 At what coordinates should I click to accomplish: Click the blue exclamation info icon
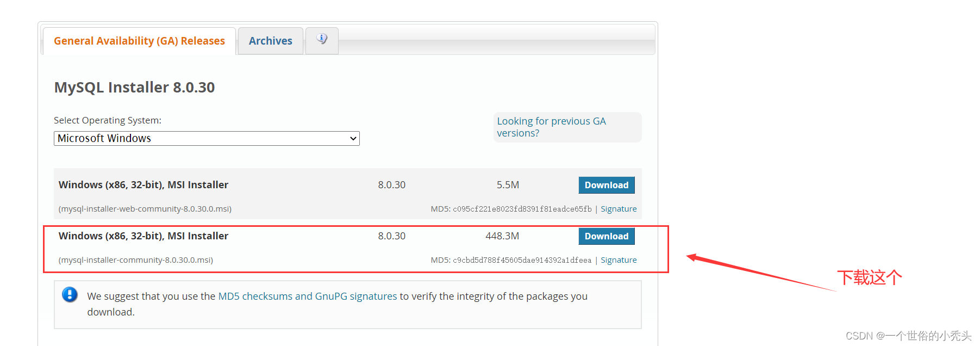click(70, 294)
